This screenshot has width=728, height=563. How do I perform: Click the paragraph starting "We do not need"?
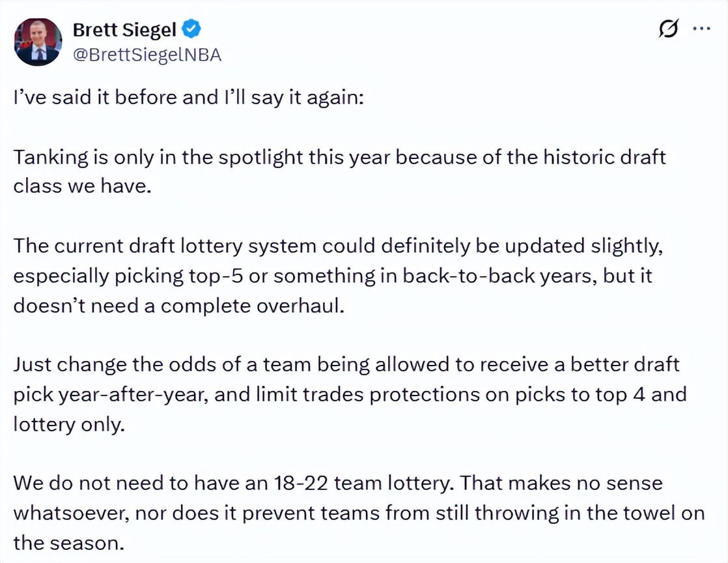click(x=358, y=512)
